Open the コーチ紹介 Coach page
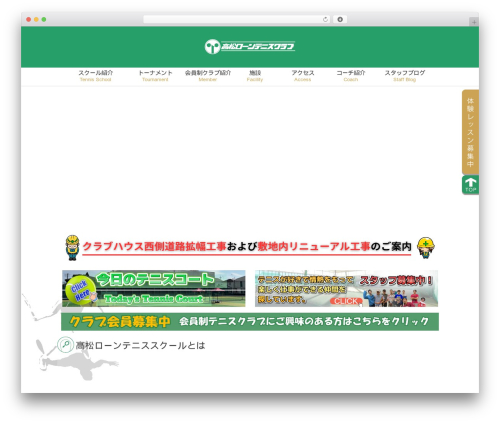 coord(351,76)
